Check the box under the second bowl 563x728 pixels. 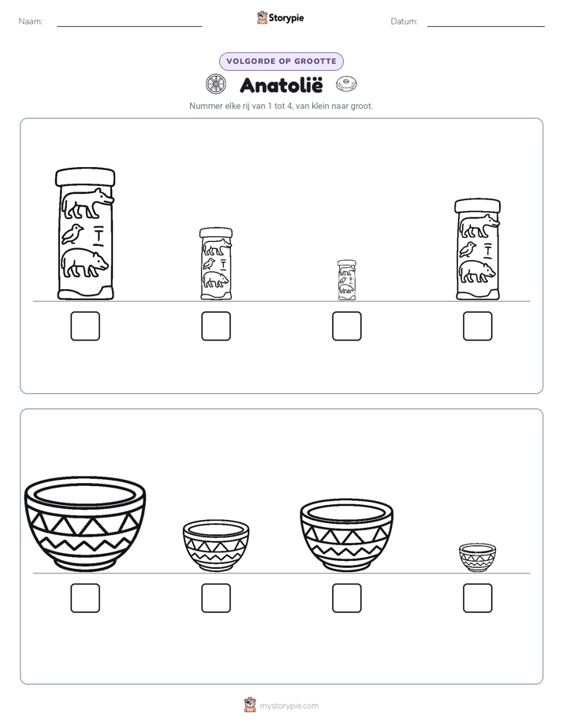click(216, 598)
